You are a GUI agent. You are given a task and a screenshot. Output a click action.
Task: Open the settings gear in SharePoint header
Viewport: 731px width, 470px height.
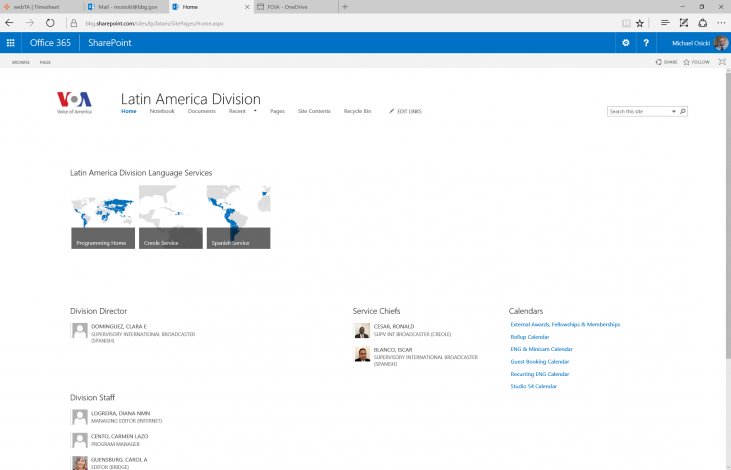tap(626, 43)
